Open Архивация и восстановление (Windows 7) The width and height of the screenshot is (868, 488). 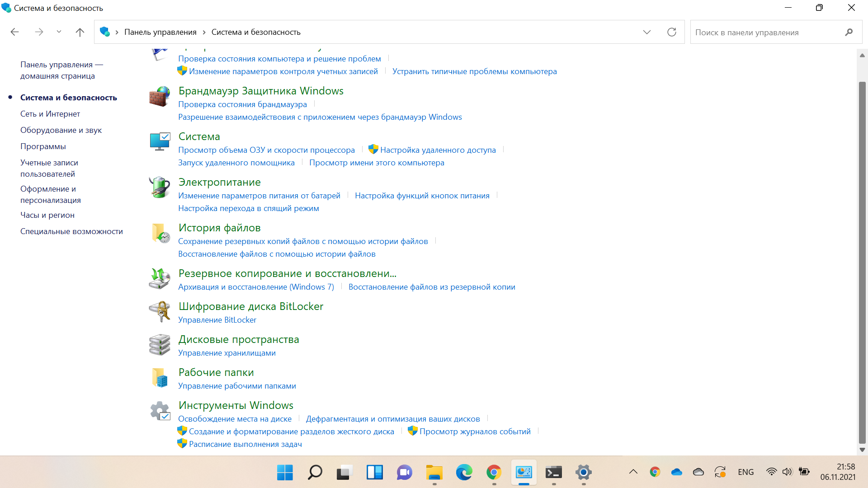tap(256, 287)
